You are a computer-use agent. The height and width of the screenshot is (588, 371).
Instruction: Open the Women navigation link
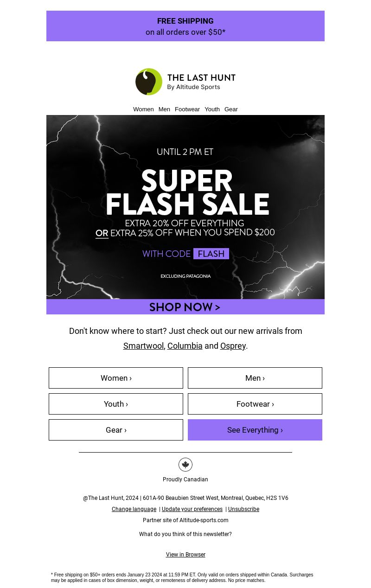tap(143, 109)
